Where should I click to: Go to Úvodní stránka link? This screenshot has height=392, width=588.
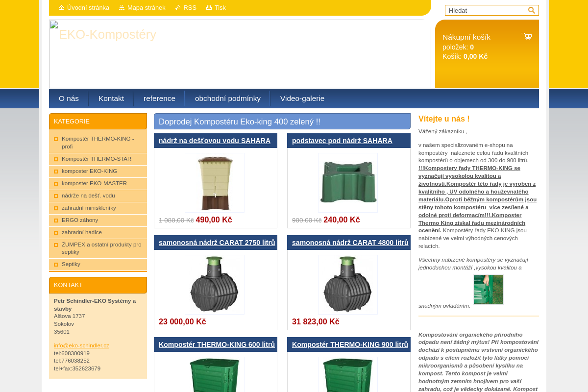pyautogui.click(x=88, y=8)
